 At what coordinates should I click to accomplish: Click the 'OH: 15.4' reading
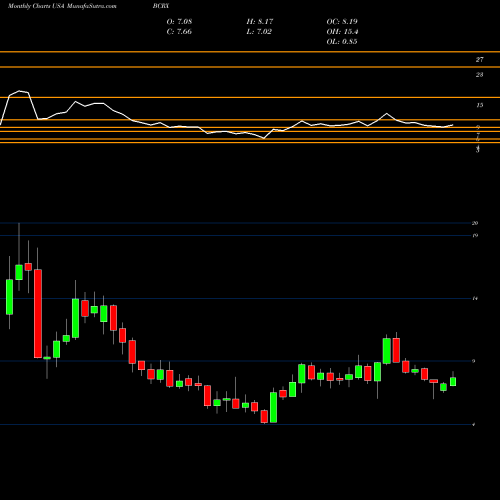[342, 32]
